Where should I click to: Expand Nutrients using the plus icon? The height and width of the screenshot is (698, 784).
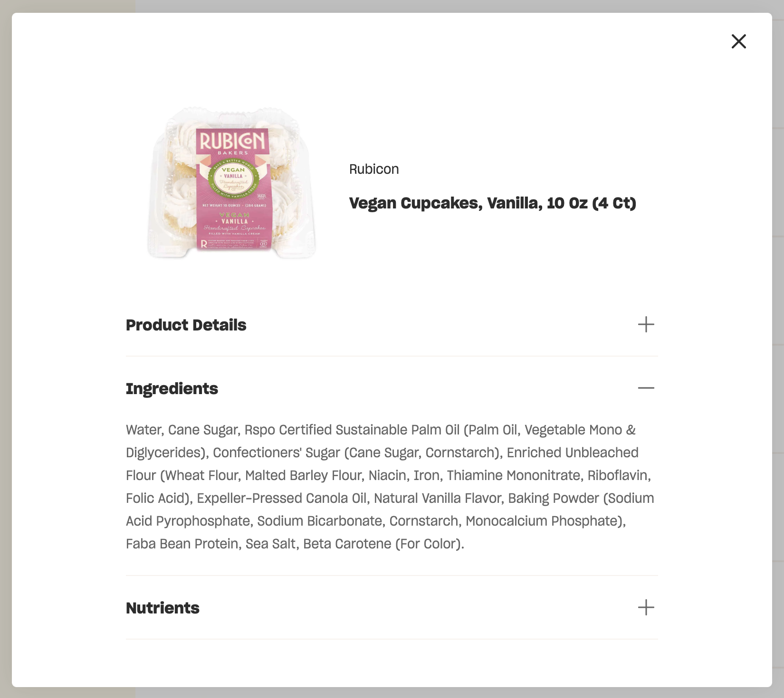646,607
